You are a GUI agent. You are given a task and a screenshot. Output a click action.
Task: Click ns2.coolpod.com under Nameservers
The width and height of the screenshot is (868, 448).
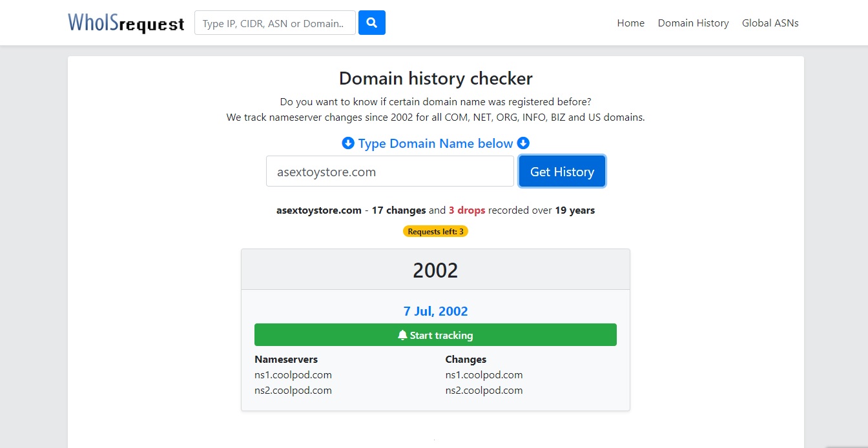point(293,390)
